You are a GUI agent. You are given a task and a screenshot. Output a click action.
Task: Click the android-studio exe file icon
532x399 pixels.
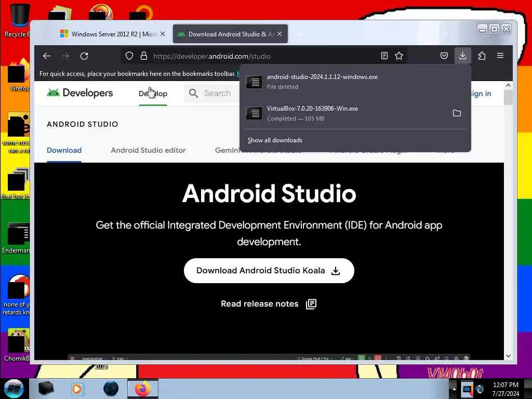tap(254, 82)
